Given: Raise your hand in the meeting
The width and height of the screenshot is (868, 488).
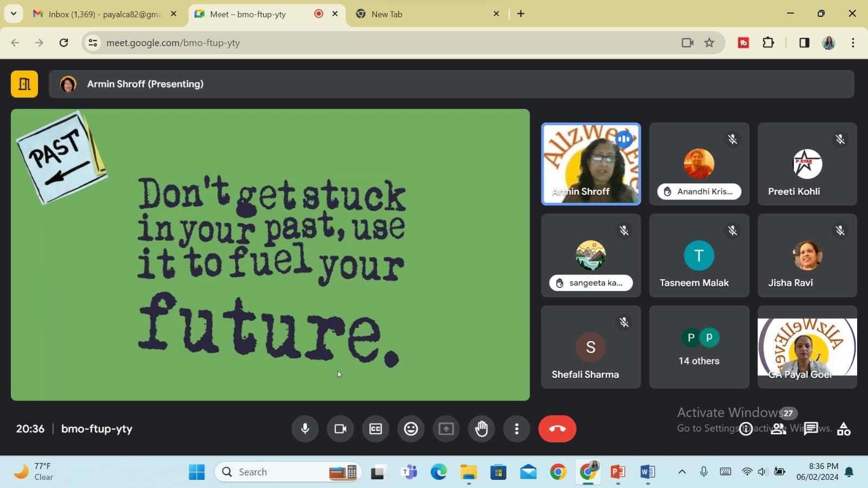Looking at the screenshot, I should 481,429.
